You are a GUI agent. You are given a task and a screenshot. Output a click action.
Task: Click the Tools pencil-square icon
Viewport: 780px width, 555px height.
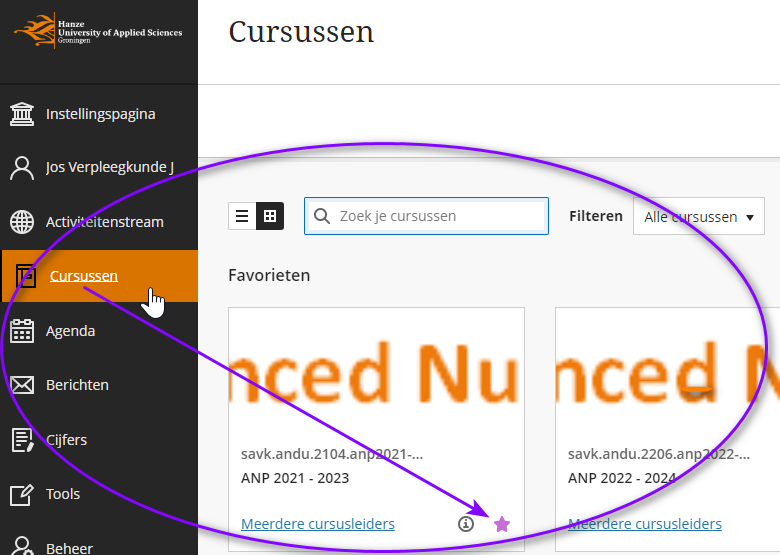pyautogui.click(x=22, y=495)
